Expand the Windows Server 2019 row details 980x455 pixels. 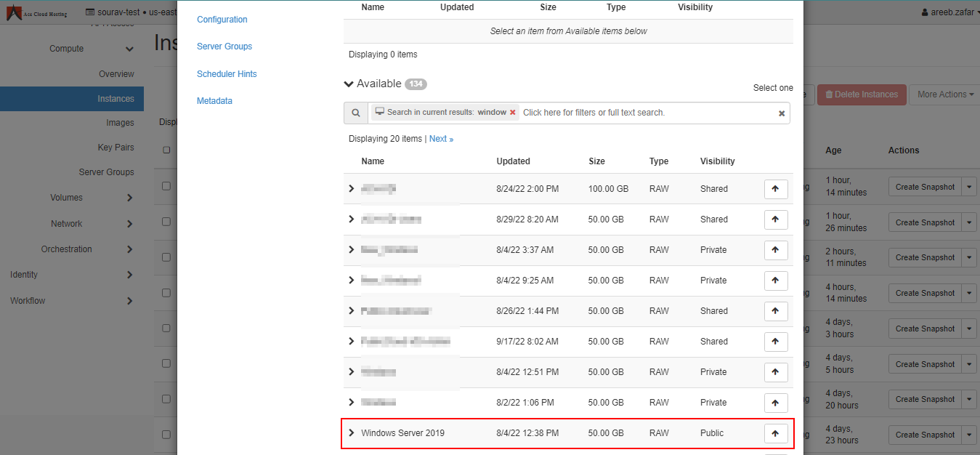click(352, 433)
